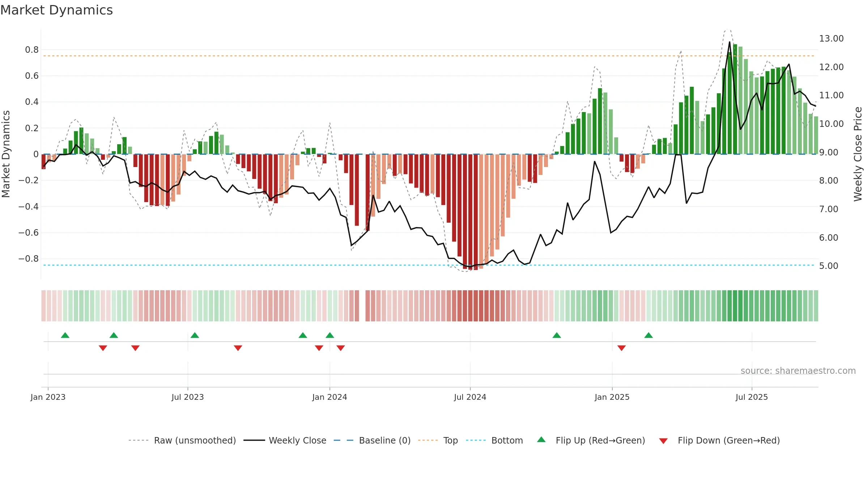This screenshot has height=488, width=868.
Task: Toggle the Flip Up (Red→Green) legend label
Action: tap(600, 440)
